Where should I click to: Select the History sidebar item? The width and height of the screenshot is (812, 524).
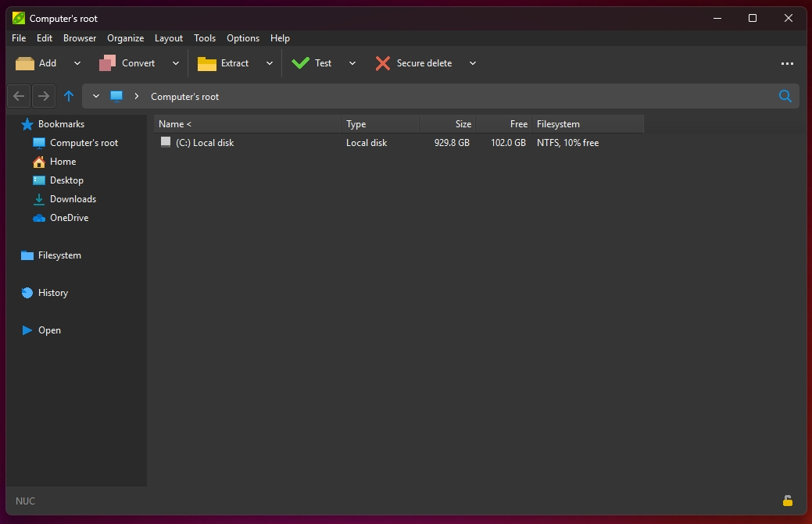click(53, 293)
